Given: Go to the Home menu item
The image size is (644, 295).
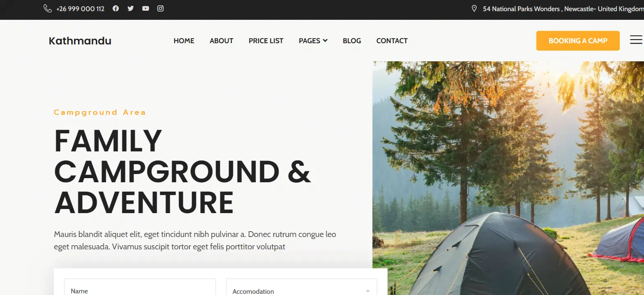Looking at the screenshot, I should pos(184,41).
